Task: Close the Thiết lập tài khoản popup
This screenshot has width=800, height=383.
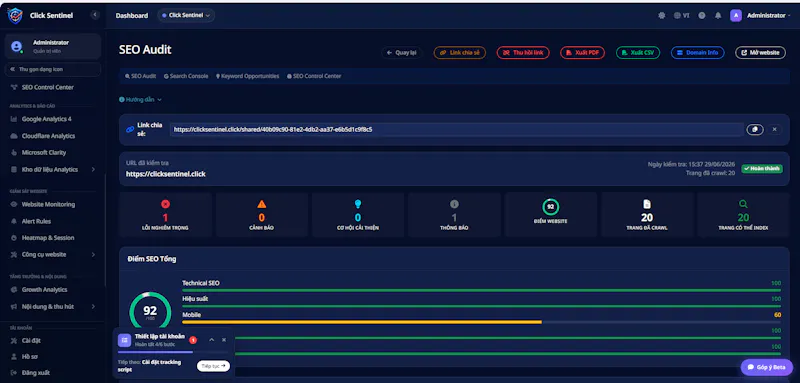Action: (x=224, y=340)
